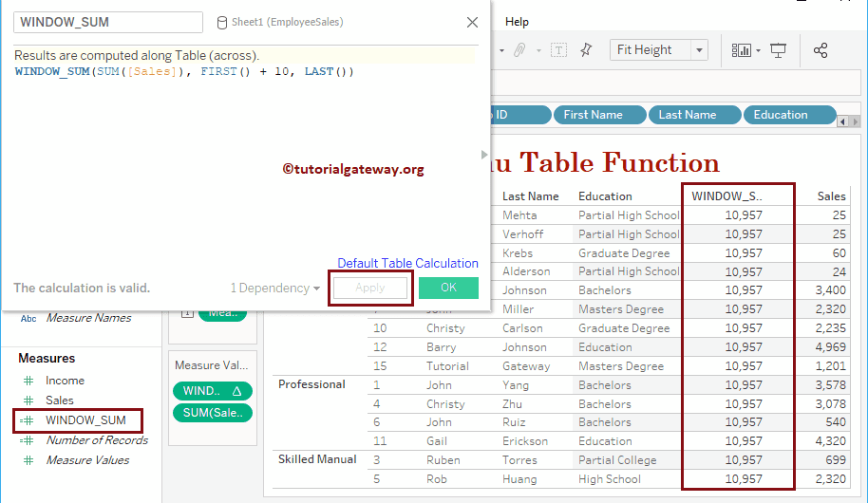Select the WINDOW_SUM calculated measure

[85, 420]
